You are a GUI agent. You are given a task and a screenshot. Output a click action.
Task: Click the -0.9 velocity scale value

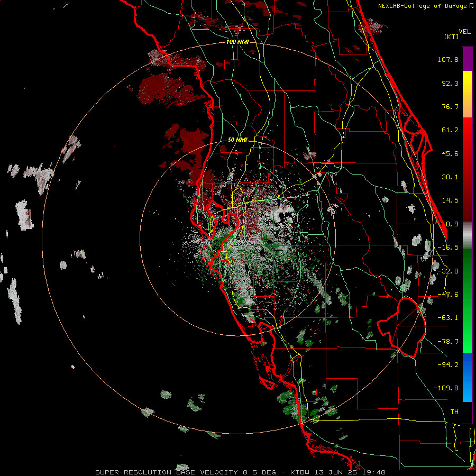point(450,224)
